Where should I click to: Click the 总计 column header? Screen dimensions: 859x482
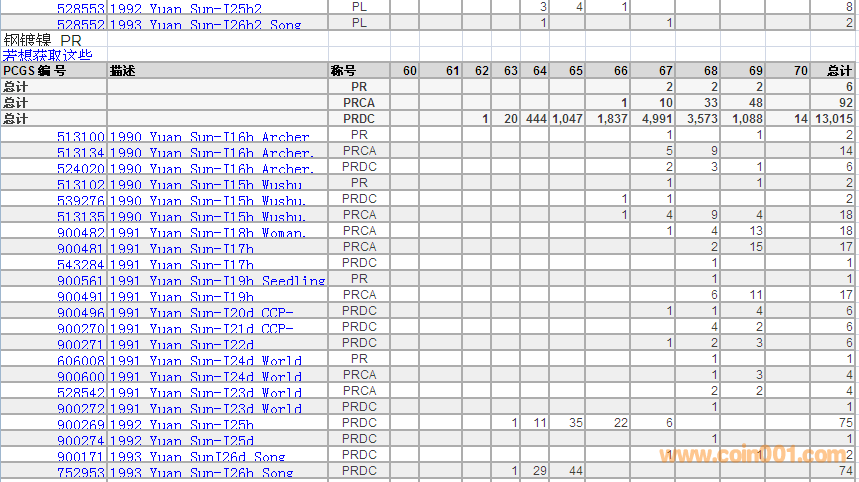click(839, 71)
